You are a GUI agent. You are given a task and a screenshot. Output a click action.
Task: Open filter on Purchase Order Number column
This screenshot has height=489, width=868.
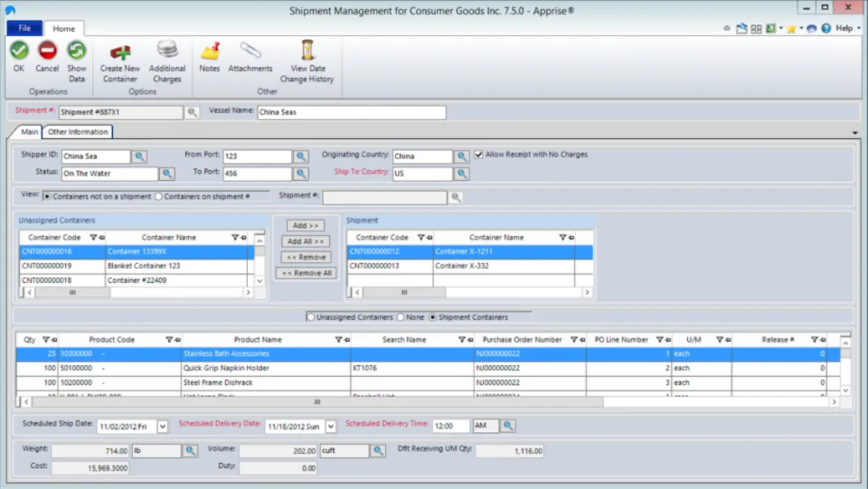(574, 339)
